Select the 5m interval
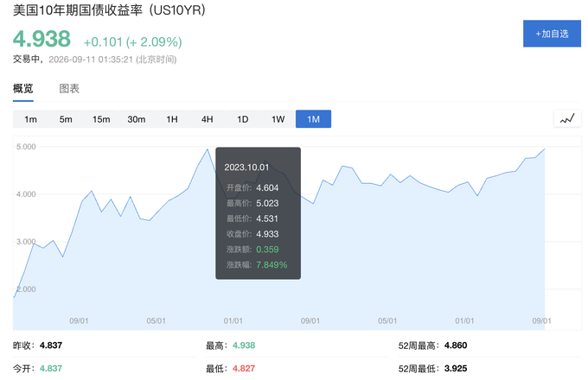Screen dimensions: 588x380 click(66, 119)
